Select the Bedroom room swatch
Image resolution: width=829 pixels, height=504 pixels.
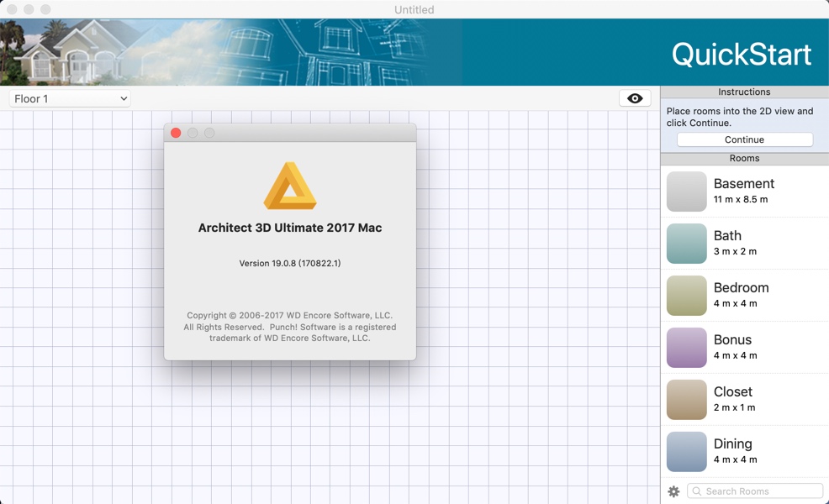pyautogui.click(x=686, y=296)
